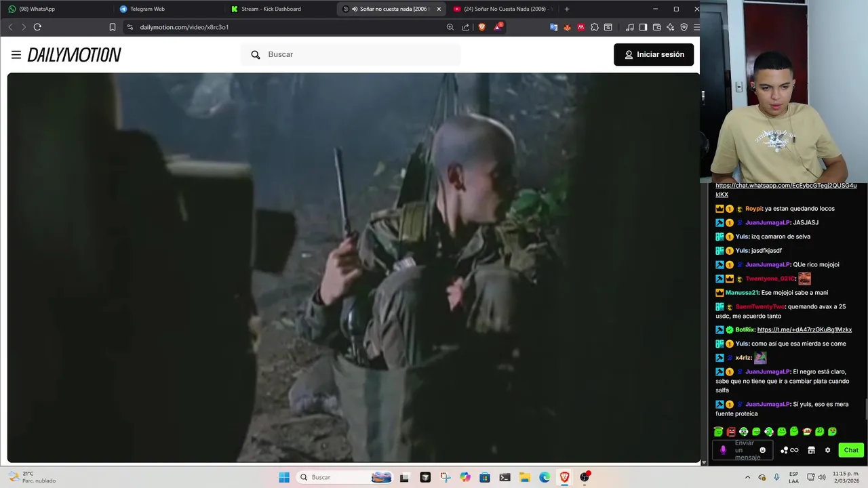This screenshot has height=488, width=868.
Task: Go back in the browser
Action: pyautogui.click(x=10, y=27)
